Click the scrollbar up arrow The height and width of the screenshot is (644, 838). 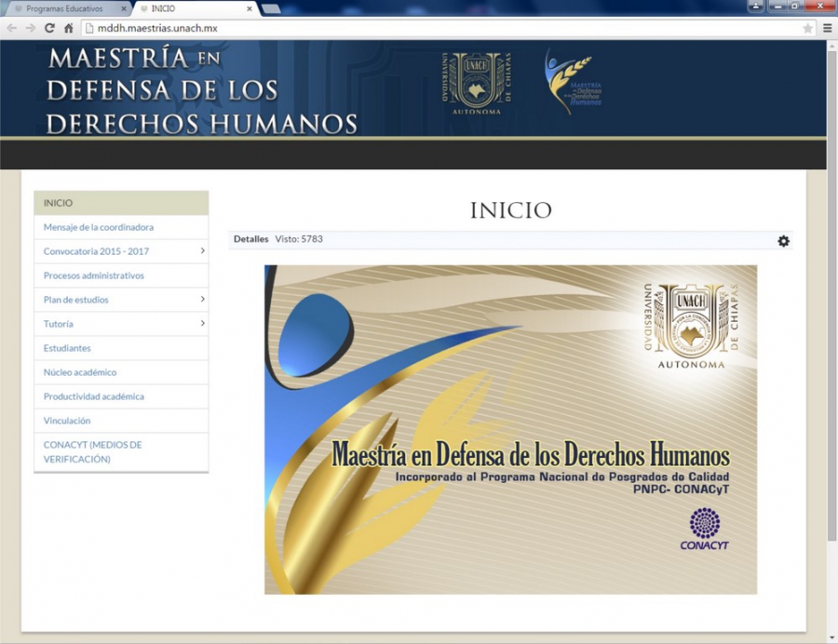click(831, 46)
